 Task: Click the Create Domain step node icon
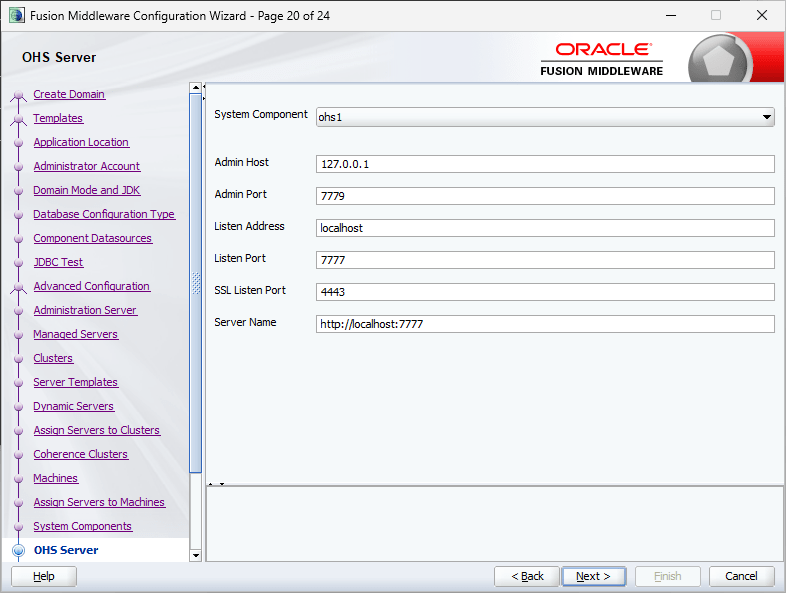(19, 95)
